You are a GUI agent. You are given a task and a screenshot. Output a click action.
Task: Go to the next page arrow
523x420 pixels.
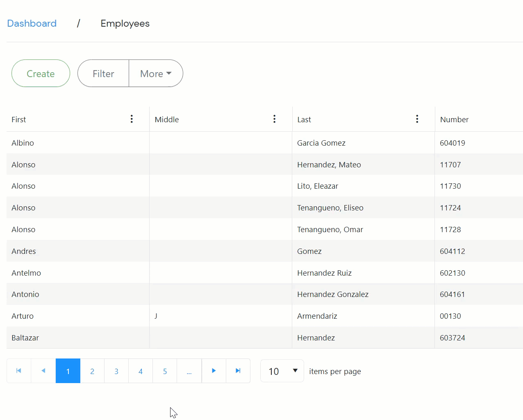[x=214, y=371]
